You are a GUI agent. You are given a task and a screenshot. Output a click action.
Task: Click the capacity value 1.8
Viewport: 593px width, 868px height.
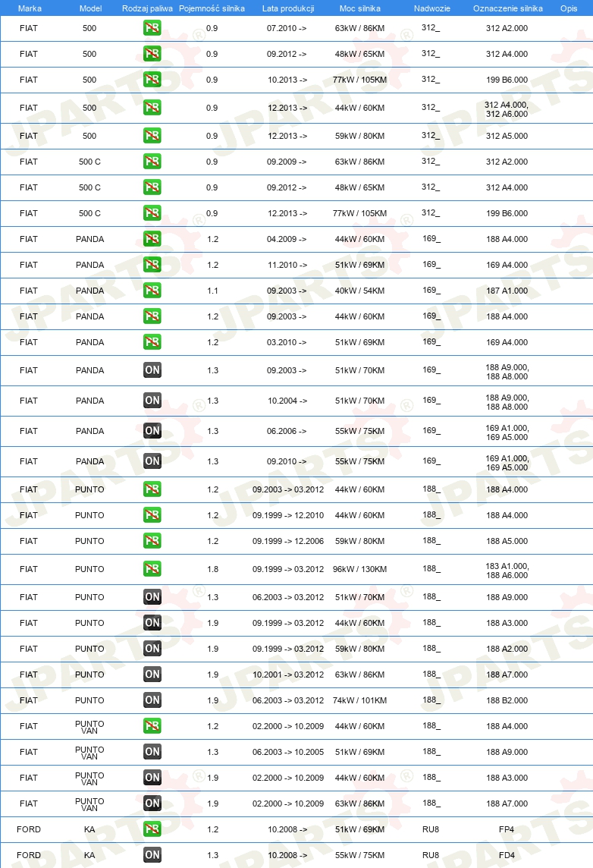point(213,569)
